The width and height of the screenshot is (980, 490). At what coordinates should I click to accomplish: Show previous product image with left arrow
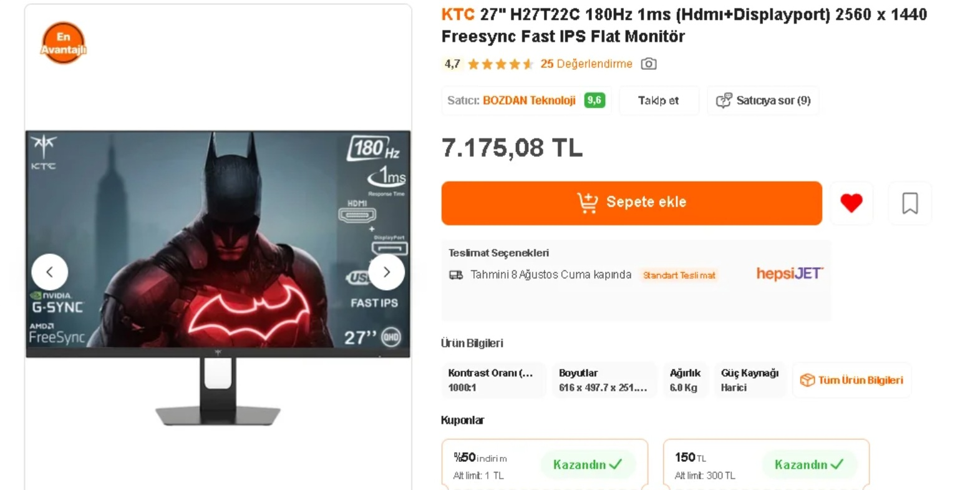pyautogui.click(x=49, y=272)
